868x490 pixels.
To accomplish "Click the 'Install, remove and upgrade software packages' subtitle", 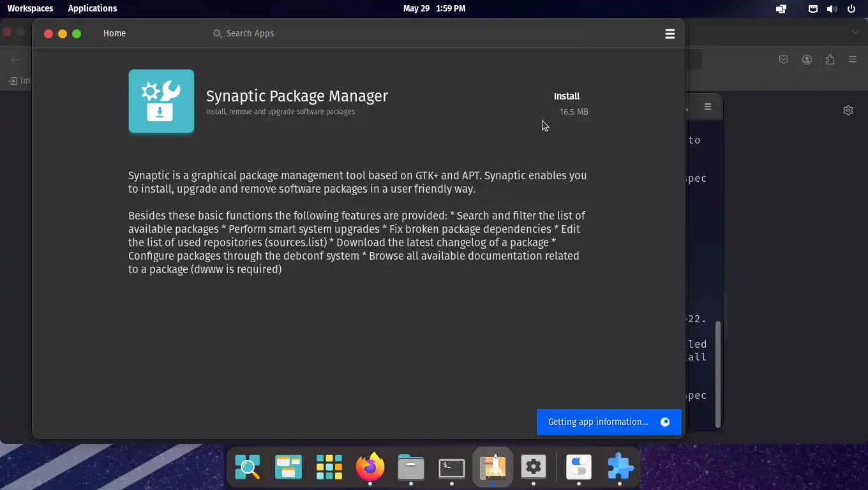I will [x=280, y=112].
